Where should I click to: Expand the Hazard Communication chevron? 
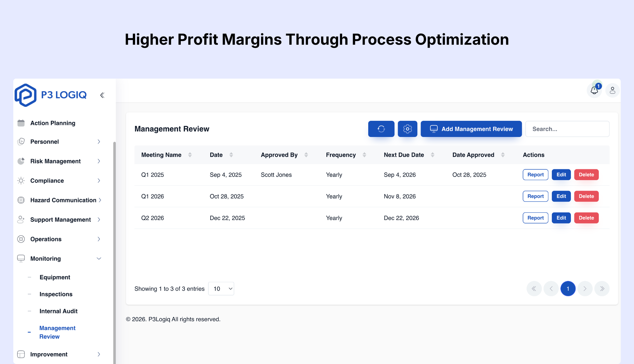tap(100, 200)
